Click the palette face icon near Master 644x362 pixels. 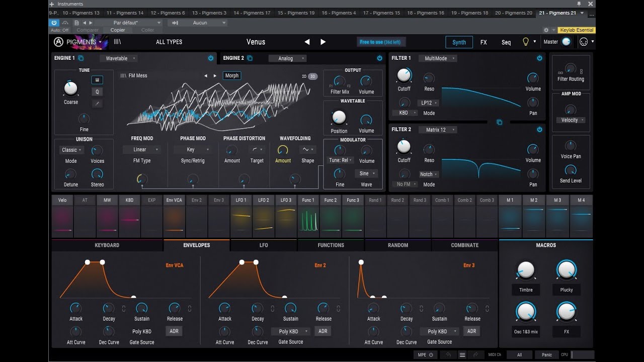point(584,42)
